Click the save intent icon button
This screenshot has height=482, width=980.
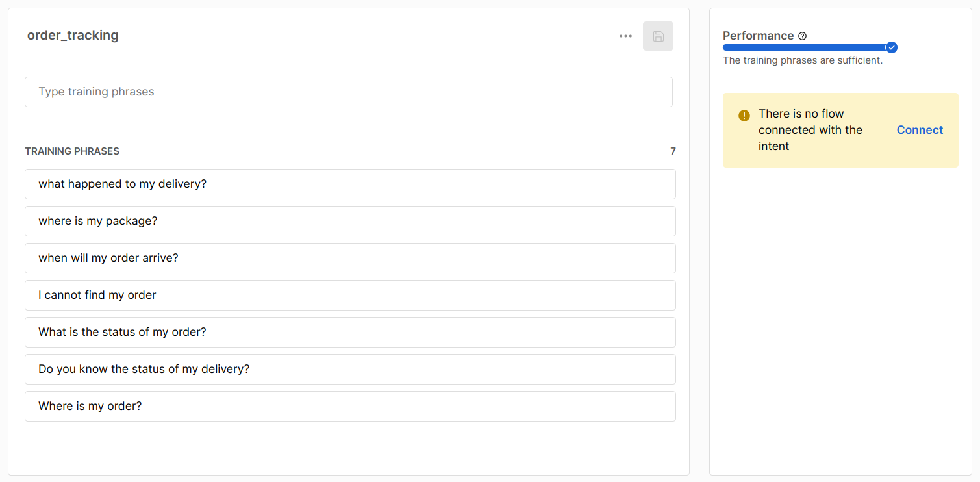[658, 36]
